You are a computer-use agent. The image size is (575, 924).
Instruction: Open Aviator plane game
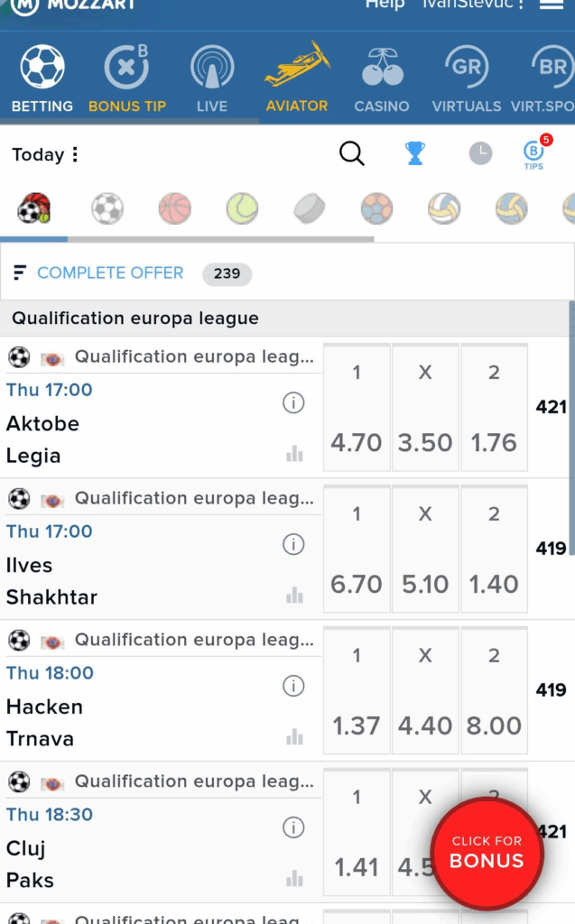click(x=297, y=78)
